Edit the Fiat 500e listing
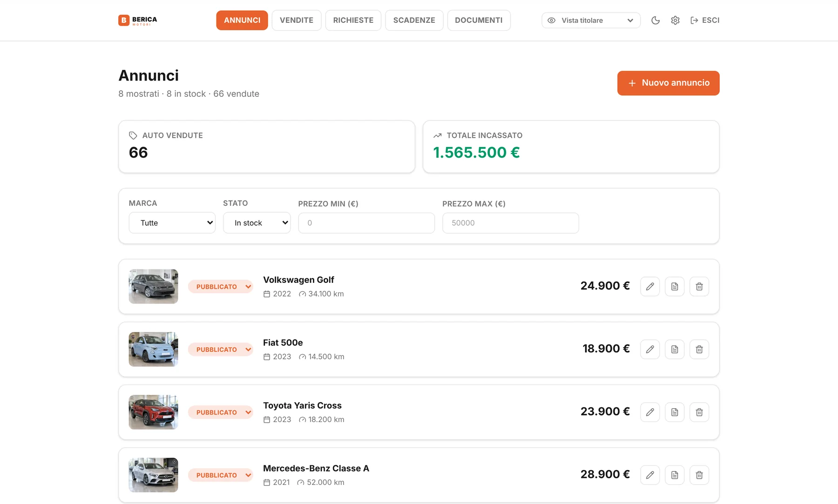Viewport: 838px width, 504px height. click(x=650, y=349)
